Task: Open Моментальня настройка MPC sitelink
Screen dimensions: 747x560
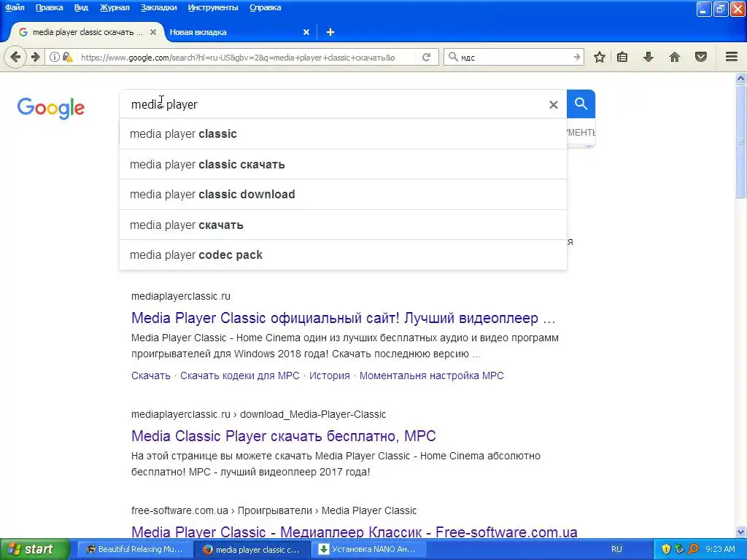Action: [431, 376]
